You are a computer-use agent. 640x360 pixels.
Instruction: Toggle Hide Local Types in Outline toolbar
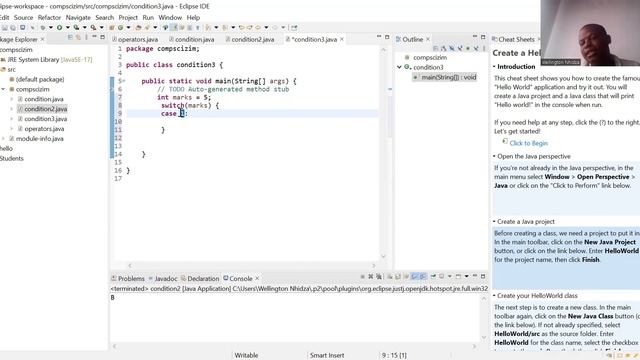coord(476,48)
